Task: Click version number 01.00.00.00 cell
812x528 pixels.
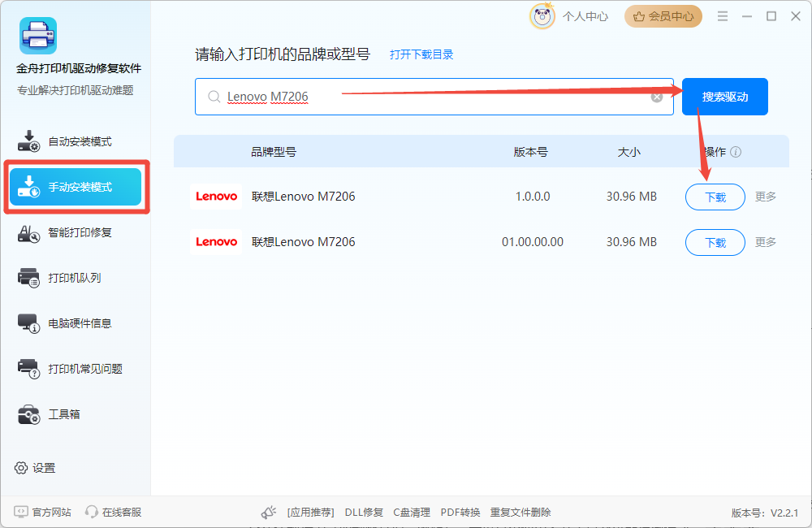Action: pyautogui.click(x=533, y=242)
